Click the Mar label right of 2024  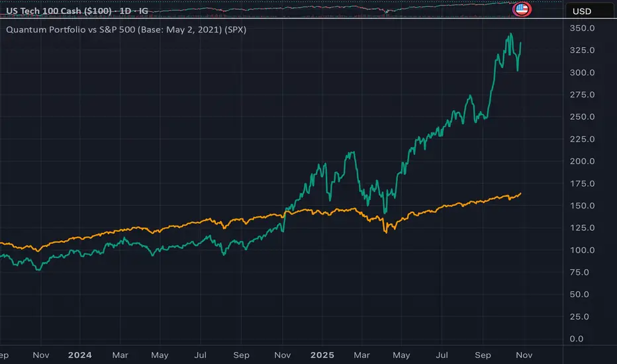[x=120, y=355]
